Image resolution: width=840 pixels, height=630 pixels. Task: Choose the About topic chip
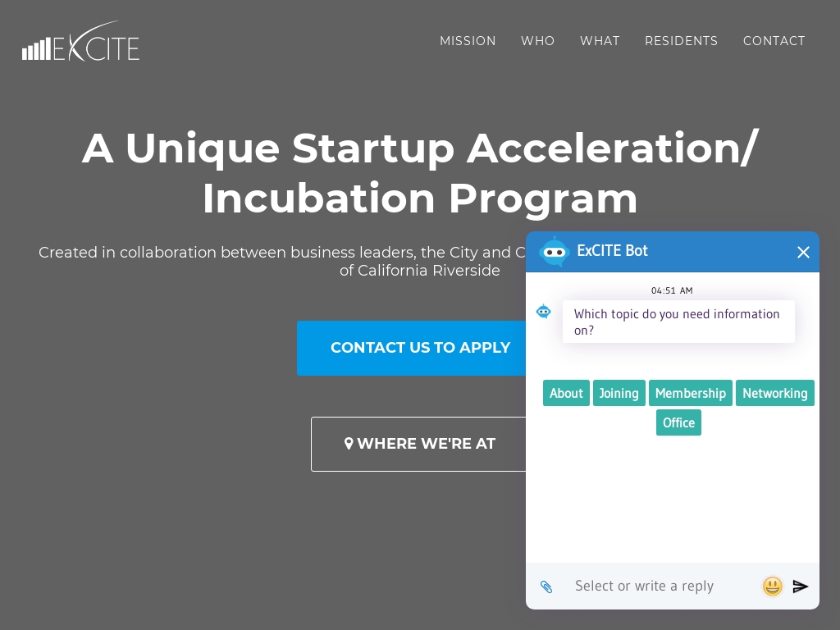[566, 393]
